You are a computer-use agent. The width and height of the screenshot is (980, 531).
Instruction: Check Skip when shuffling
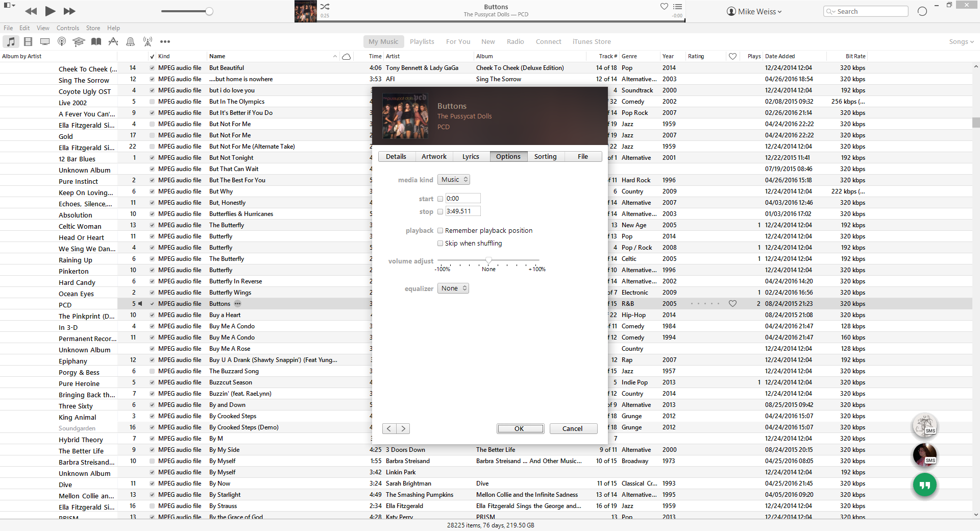click(440, 244)
